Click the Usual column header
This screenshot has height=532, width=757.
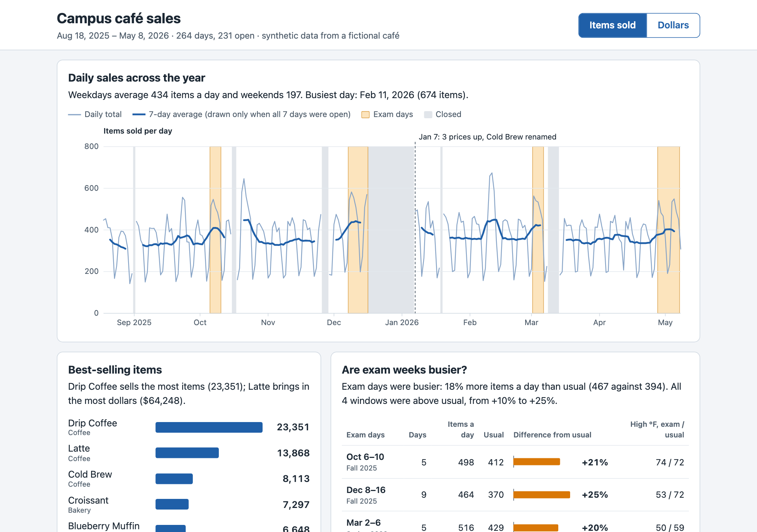[x=494, y=435]
